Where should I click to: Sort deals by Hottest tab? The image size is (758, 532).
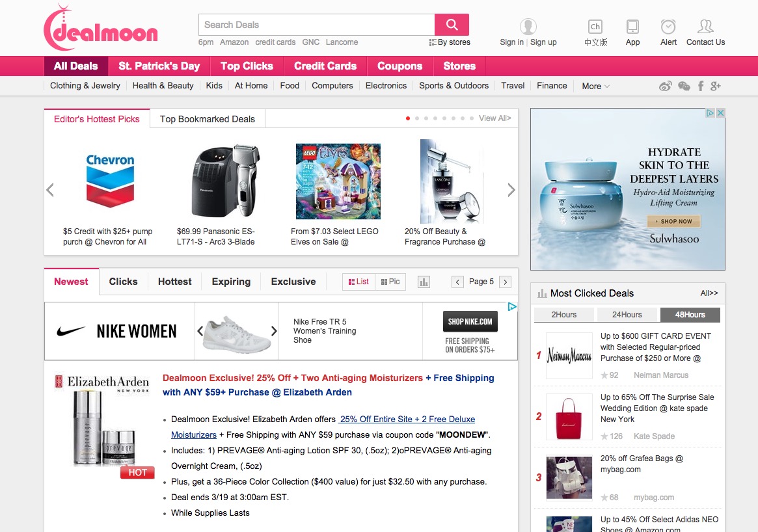[174, 282]
